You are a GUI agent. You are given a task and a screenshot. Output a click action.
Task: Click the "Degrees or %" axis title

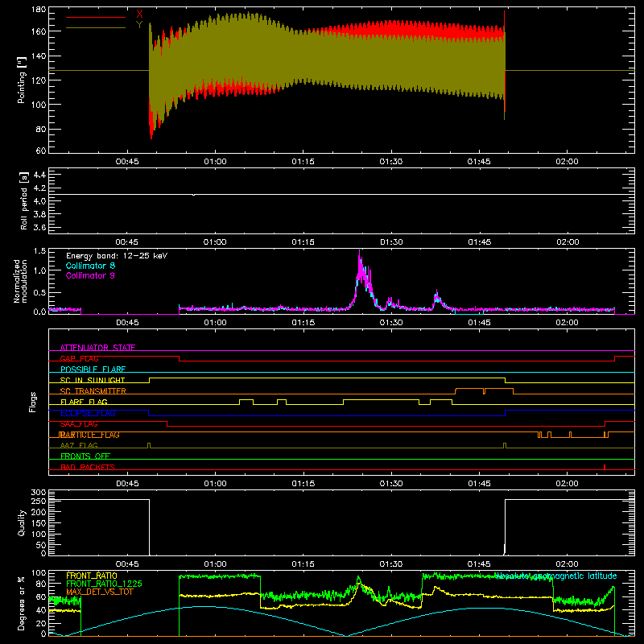coord(22,603)
